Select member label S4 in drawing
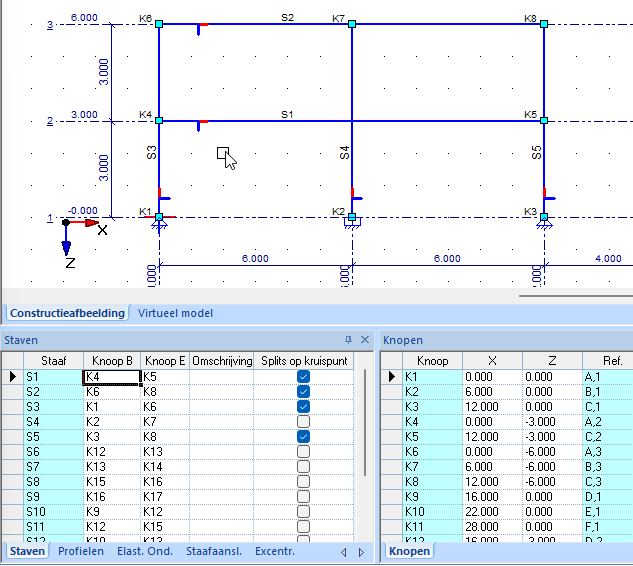Screen dimensions: 633x566 pos(344,153)
